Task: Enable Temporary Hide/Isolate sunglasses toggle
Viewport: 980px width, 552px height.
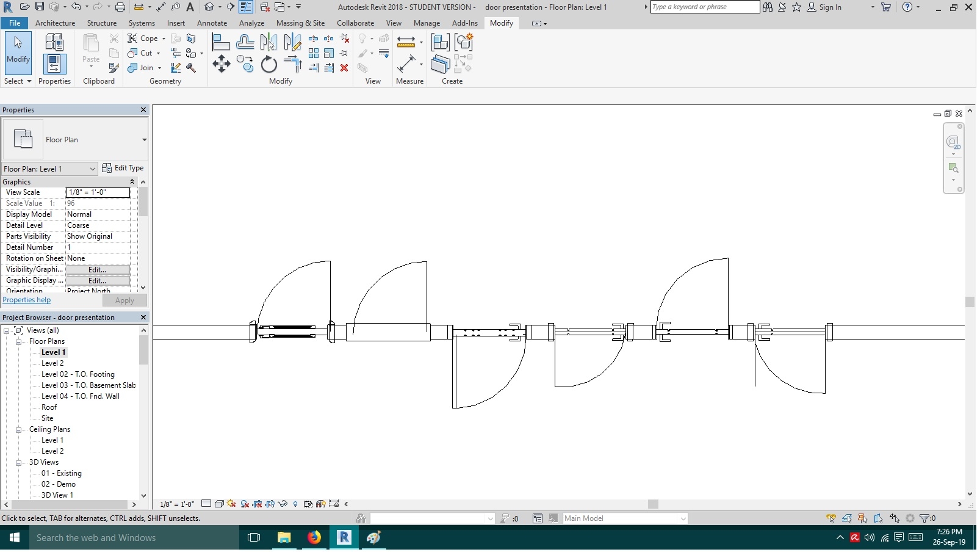Action: tap(283, 504)
